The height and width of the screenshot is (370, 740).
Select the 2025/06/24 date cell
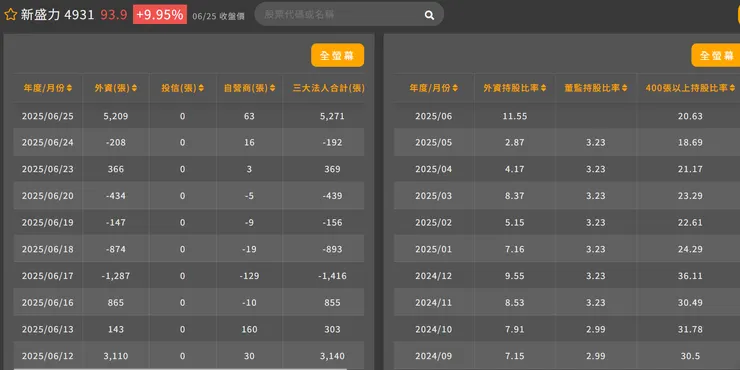(48, 143)
